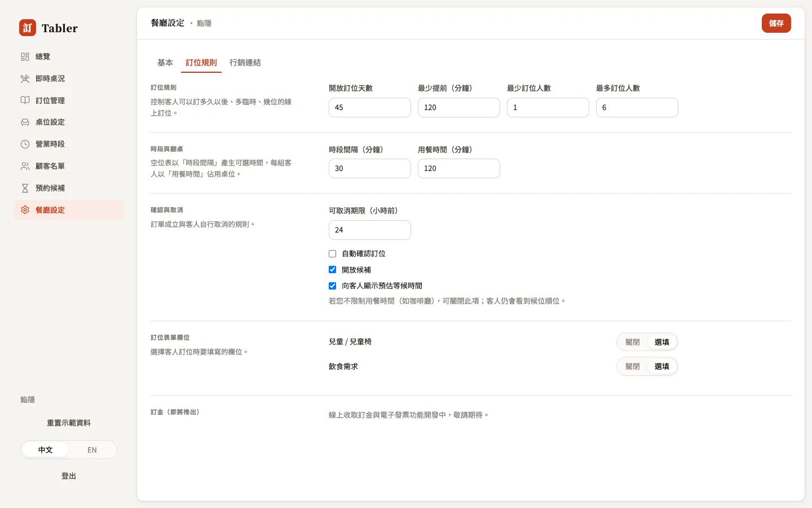
Task: Click the 登出 logout button
Action: coord(69,476)
